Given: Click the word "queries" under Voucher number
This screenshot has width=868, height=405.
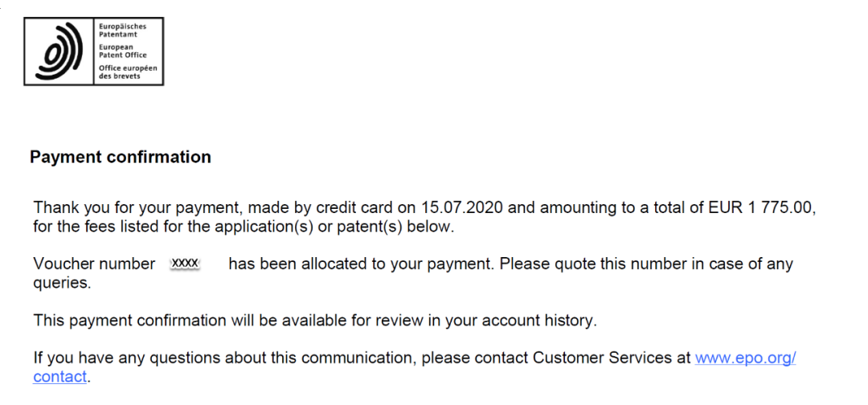Looking at the screenshot, I should [59, 283].
